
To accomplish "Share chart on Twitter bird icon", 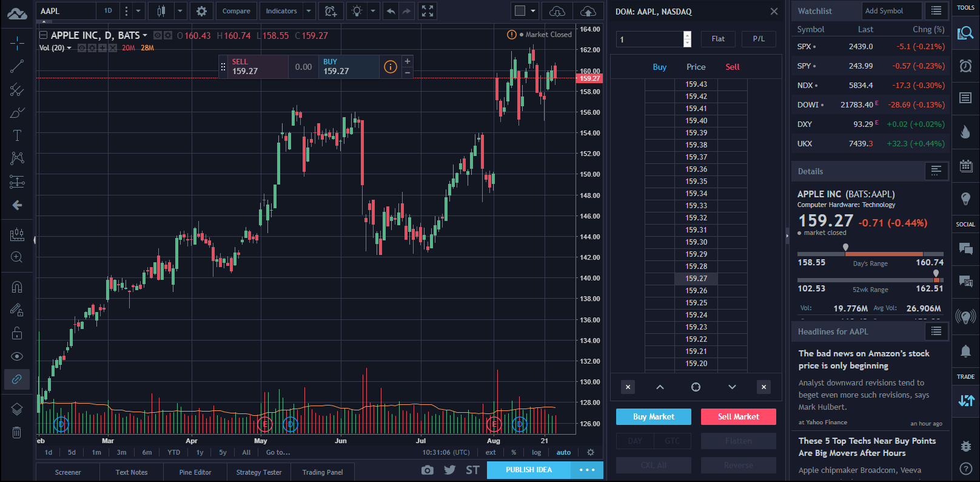I will [450, 470].
